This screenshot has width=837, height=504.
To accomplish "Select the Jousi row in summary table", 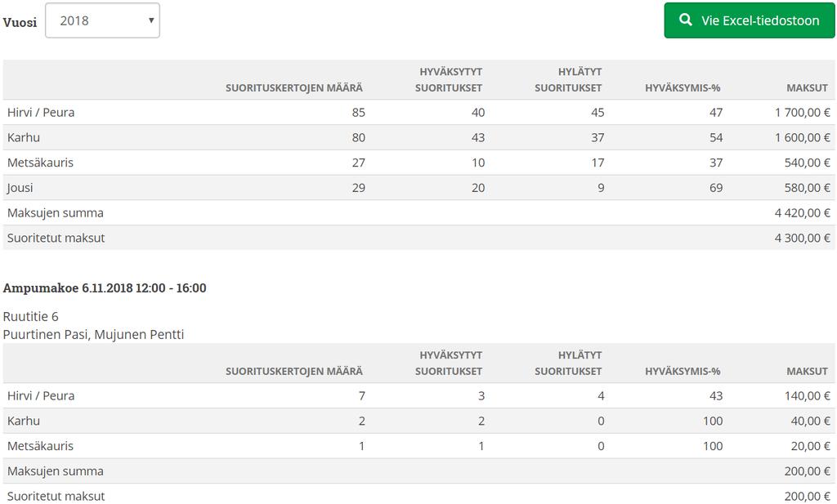I will click(x=419, y=188).
